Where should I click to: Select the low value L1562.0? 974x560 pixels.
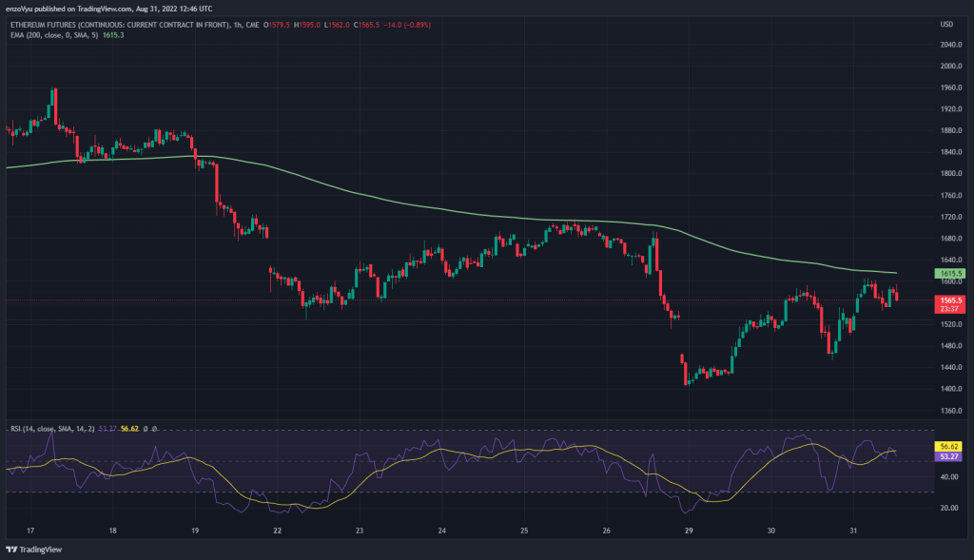(x=337, y=25)
